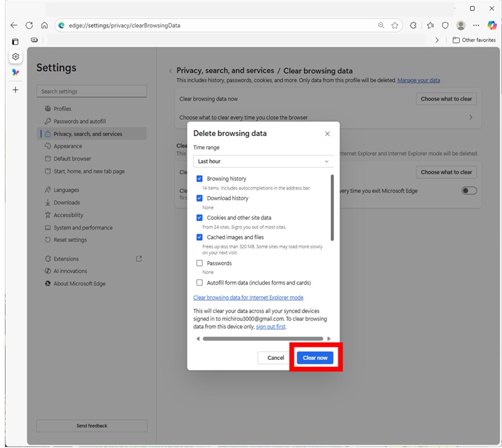The height and width of the screenshot is (448, 502).
Task: Uncheck the Browsing history checkbox
Action: coord(200,179)
